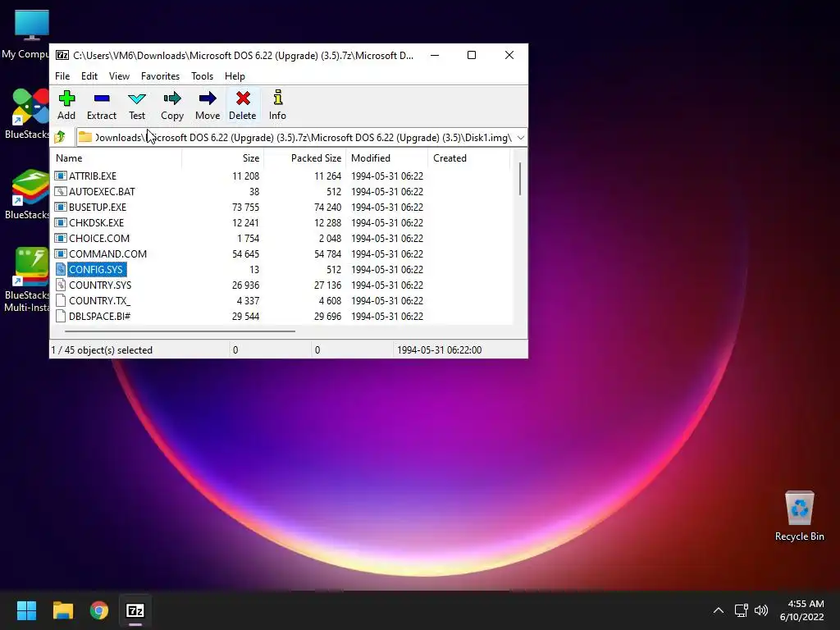Sort by Name column header

tap(116, 158)
